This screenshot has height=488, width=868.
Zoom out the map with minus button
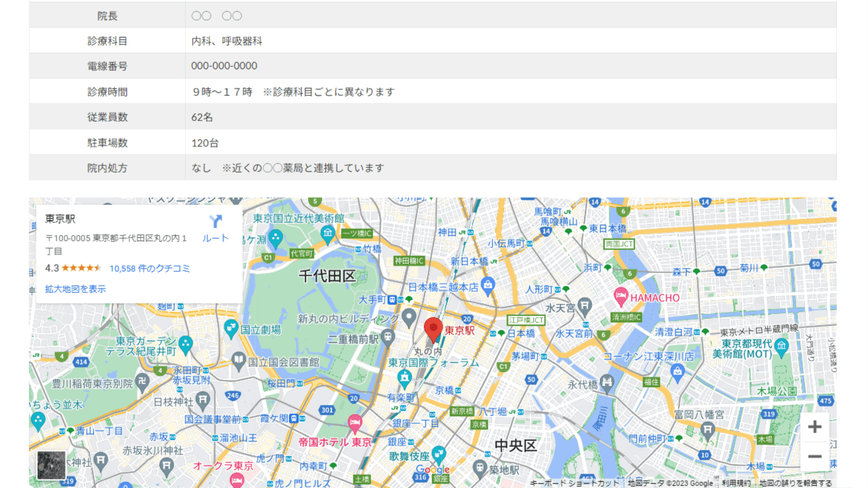pos(815,456)
